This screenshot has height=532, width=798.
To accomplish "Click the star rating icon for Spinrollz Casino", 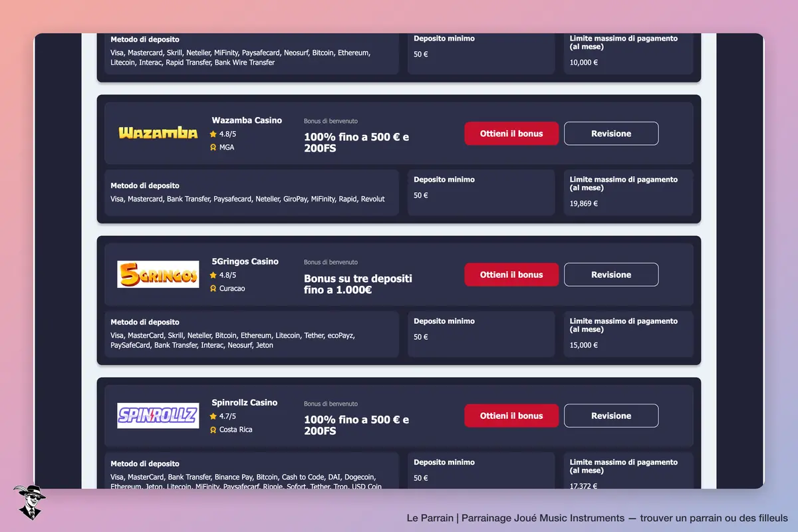I will point(213,416).
